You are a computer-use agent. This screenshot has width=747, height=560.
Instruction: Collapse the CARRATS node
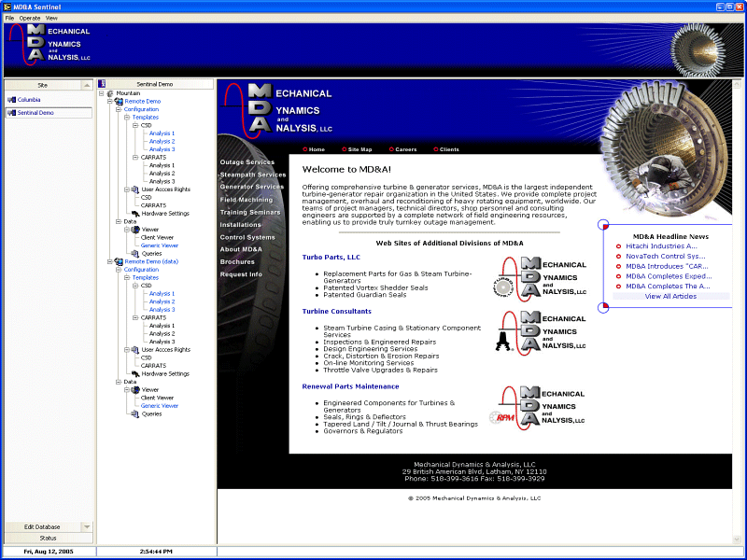point(136,156)
